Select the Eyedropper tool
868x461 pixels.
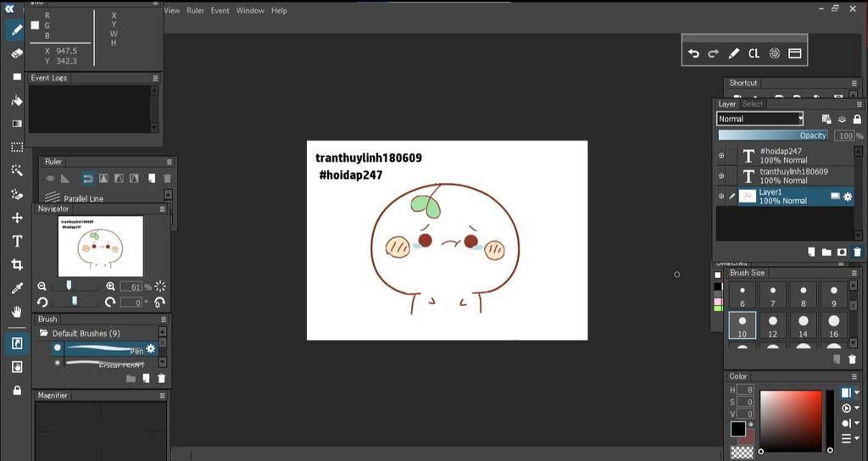tap(17, 288)
